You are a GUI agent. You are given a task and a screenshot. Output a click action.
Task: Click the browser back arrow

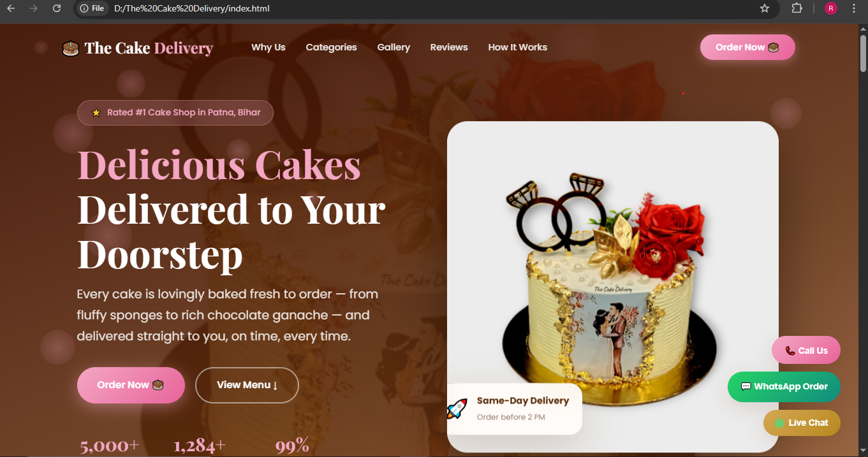[11, 8]
